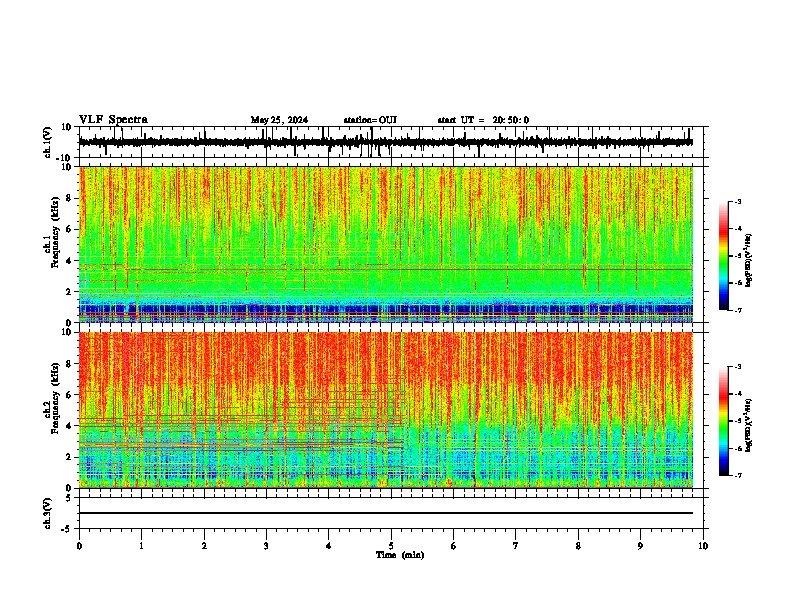Click the "Time (min)" axis label
The width and height of the screenshot is (792, 612).
pos(400,555)
